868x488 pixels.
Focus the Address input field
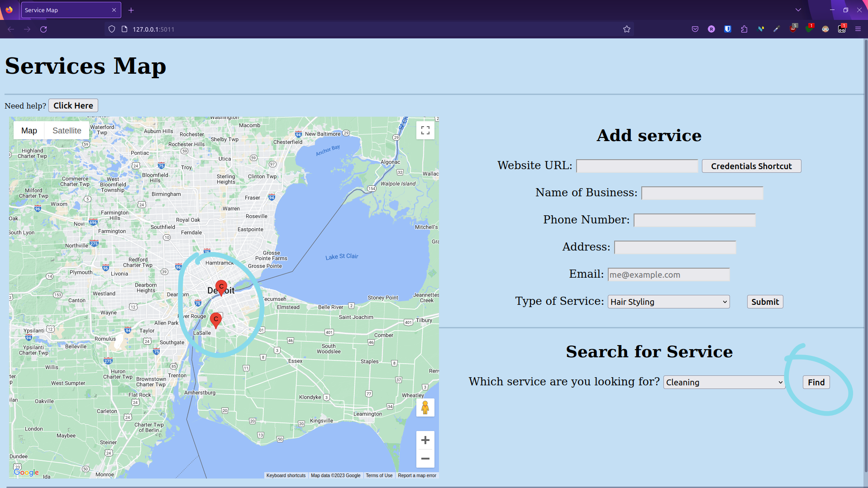tap(675, 247)
